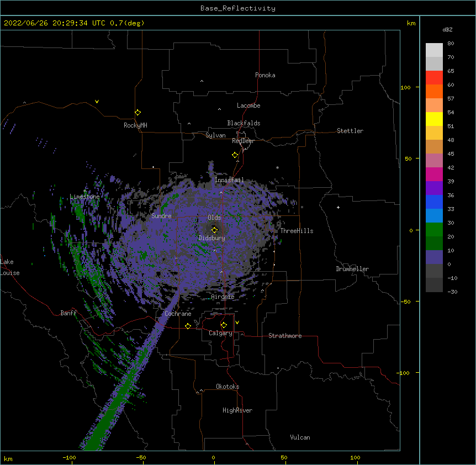Click the timestamp 2022/06/26 20:29:34 UTC

55,23
